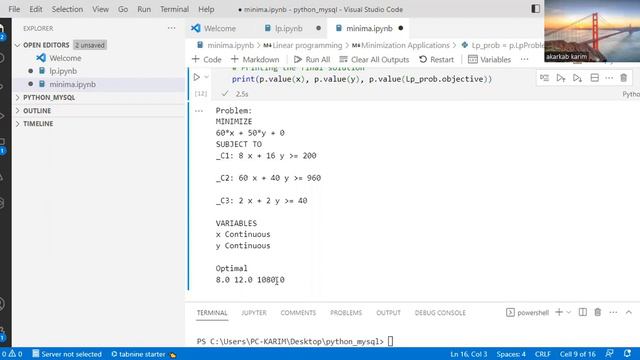Open the Go menu
This screenshot has width=640, height=360.
pyautogui.click(x=123, y=9)
